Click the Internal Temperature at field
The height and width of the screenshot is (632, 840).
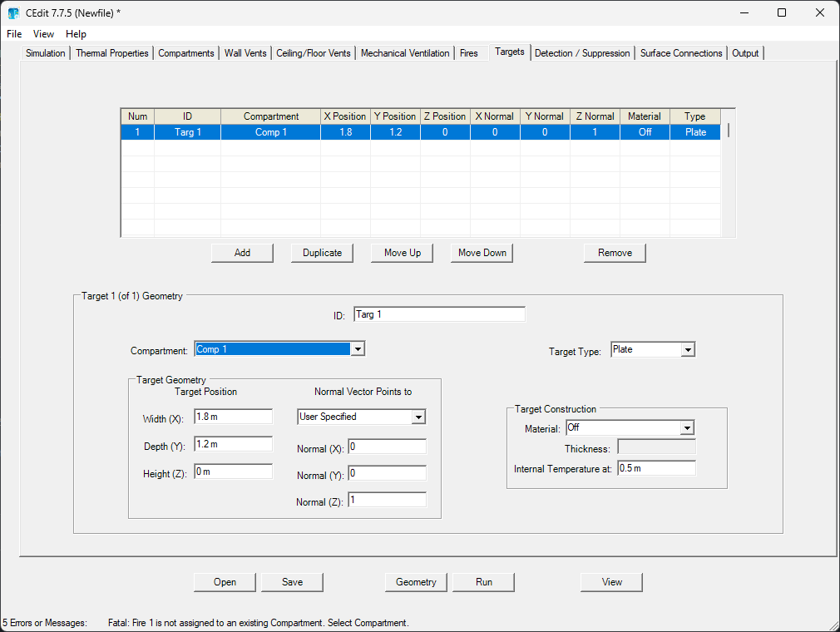pyautogui.click(x=656, y=468)
